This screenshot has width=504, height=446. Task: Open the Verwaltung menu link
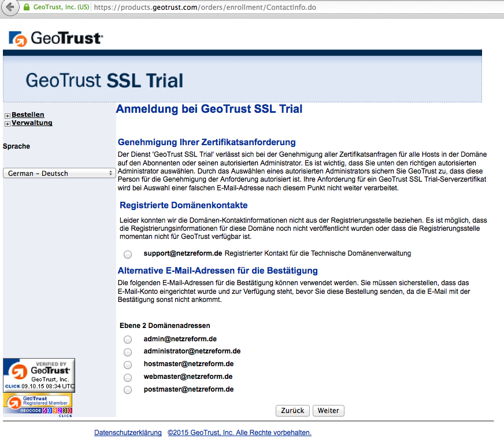point(32,123)
